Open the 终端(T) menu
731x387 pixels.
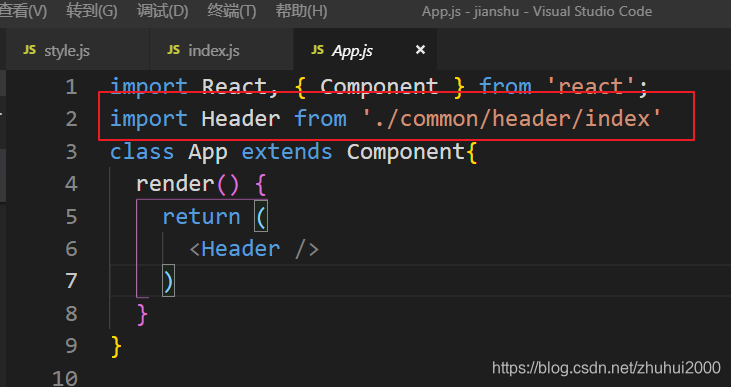click(x=232, y=11)
